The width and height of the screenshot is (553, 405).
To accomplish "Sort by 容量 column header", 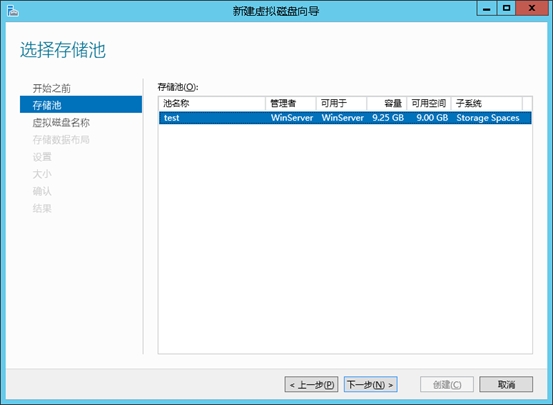I will click(387, 103).
